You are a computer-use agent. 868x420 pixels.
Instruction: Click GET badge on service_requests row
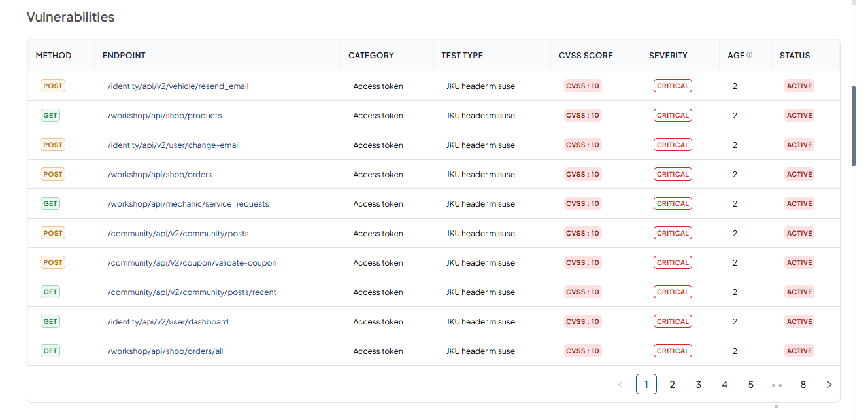[x=50, y=203]
